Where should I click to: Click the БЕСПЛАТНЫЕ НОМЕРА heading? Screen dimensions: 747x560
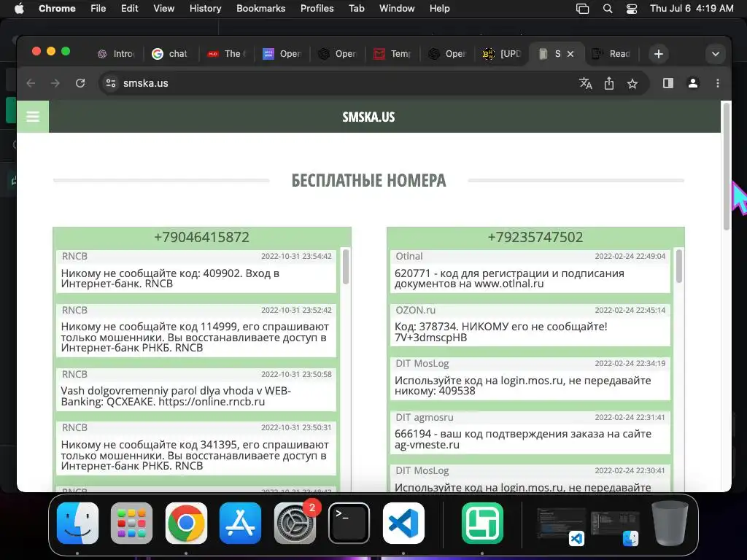pos(368,181)
